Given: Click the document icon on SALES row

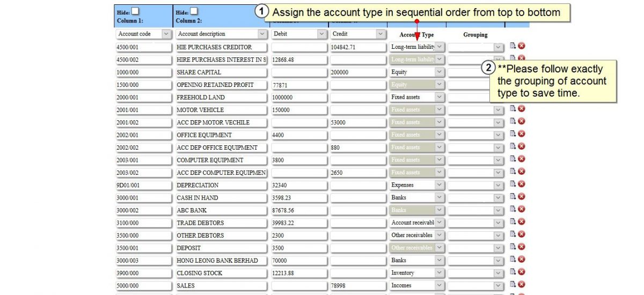Looking at the screenshot, I should coord(513,285).
